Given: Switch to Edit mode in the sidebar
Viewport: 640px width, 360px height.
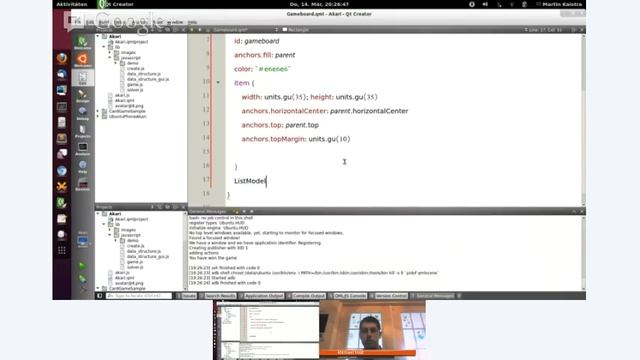Looking at the screenshot, I should (82, 78).
